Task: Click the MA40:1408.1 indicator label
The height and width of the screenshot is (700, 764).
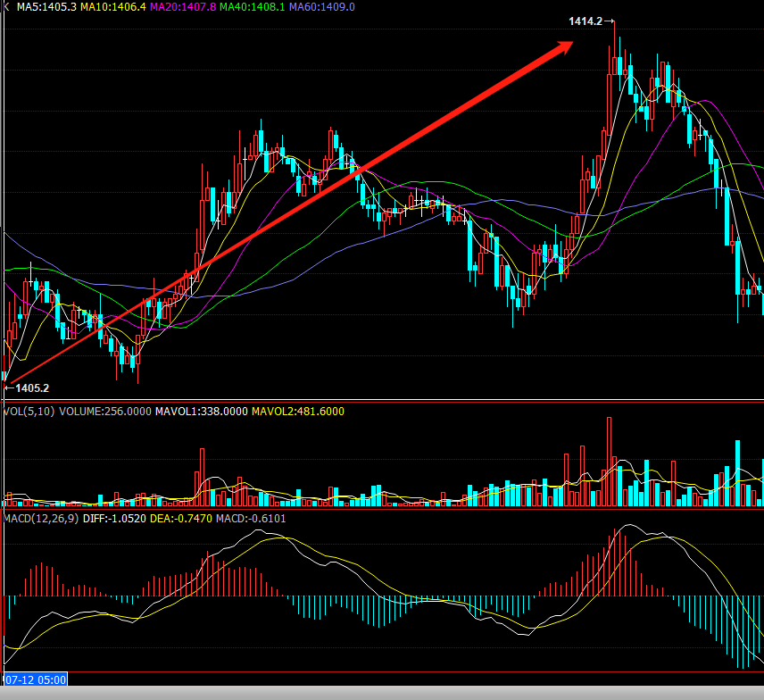Action: [252, 7]
